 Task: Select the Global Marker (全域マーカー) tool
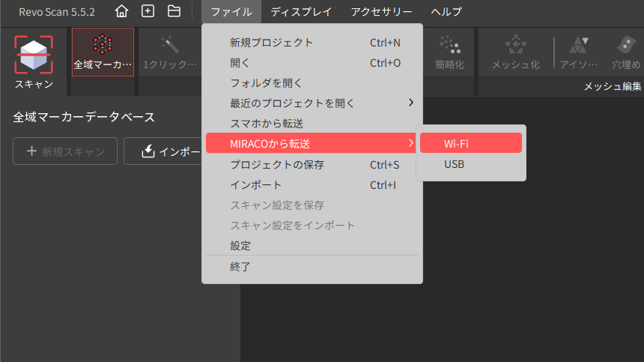[103, 52]
